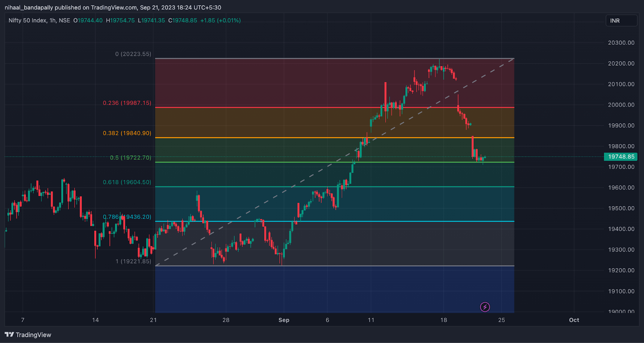The height and width of the screenshot is (343, 644).
Task: Click the 14 date on time axis
Action: click(95, 320)
